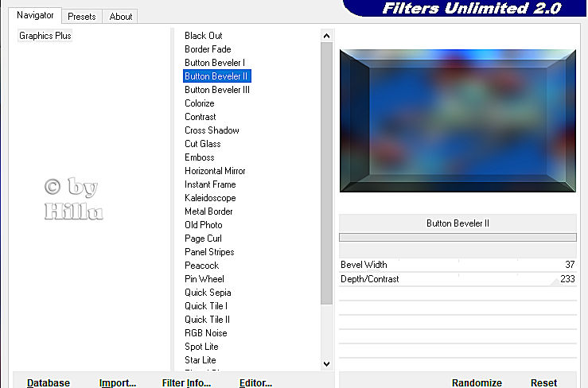
Task: Open Filter Info...
Action: (x=186, y=382)
